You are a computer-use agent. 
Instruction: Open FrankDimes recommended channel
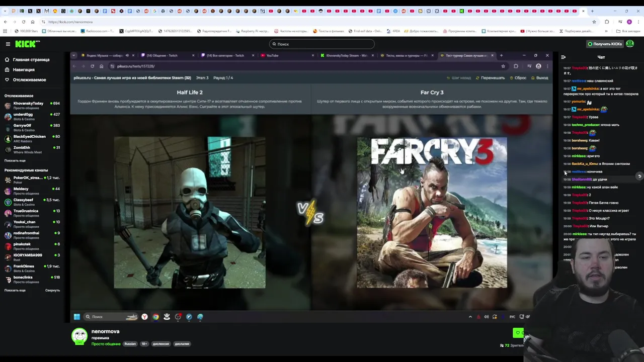(32, 268)
